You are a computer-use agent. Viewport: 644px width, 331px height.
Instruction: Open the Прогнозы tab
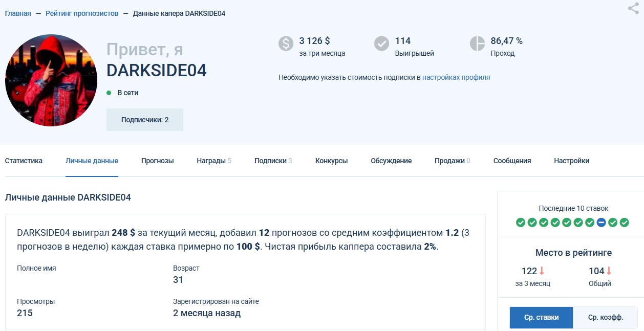[x=158, y=161]
